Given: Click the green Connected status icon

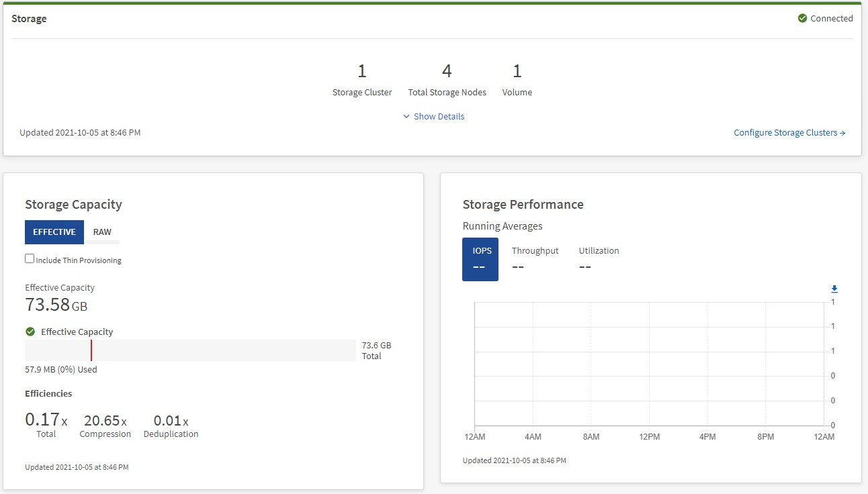Looking at the screenshot, I should 802,19.
